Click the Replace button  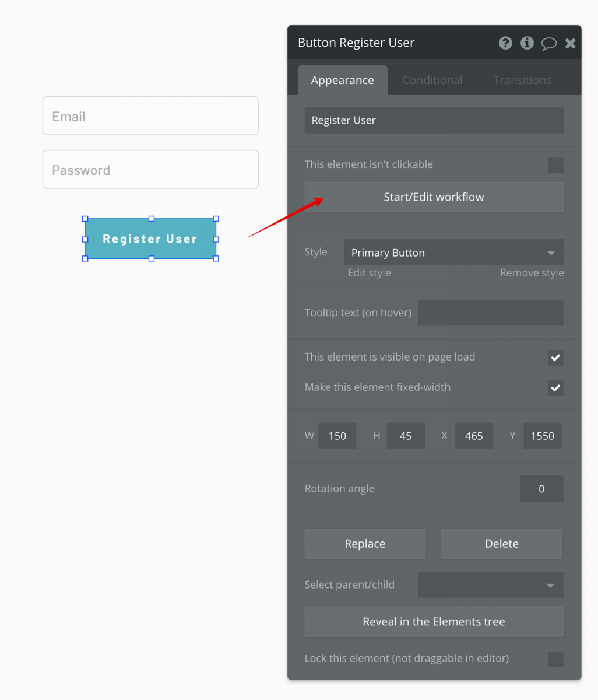(365, 543)
